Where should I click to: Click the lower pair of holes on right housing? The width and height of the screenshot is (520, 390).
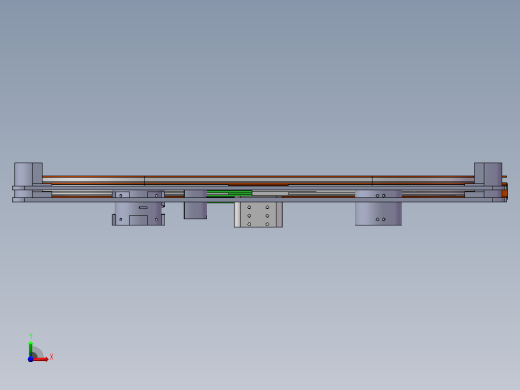tap(381, 219)
